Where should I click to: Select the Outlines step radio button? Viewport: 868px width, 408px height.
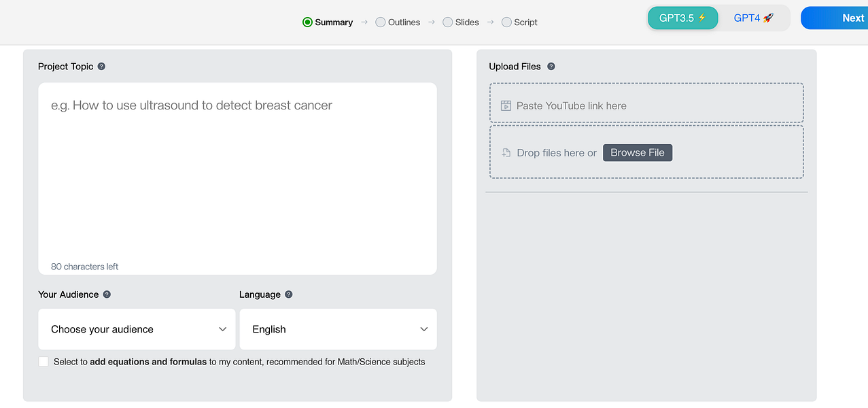point(380,22)
